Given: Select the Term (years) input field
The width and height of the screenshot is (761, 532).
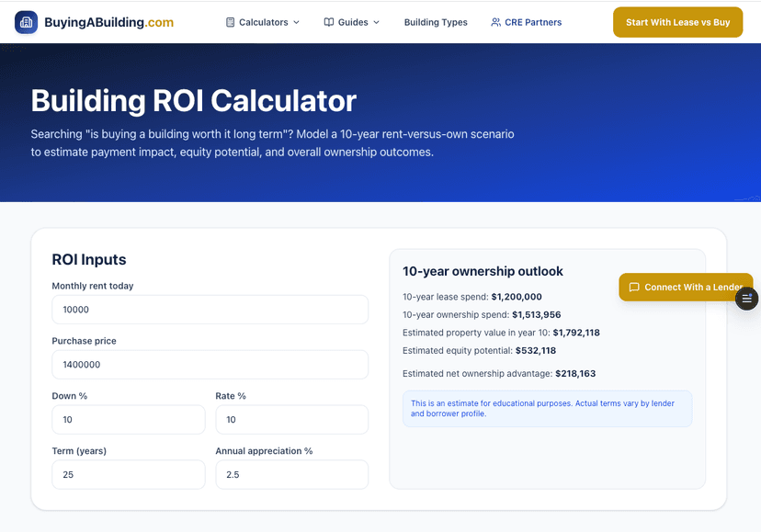Looking at the screenshot, I should [x=128, y=475].
